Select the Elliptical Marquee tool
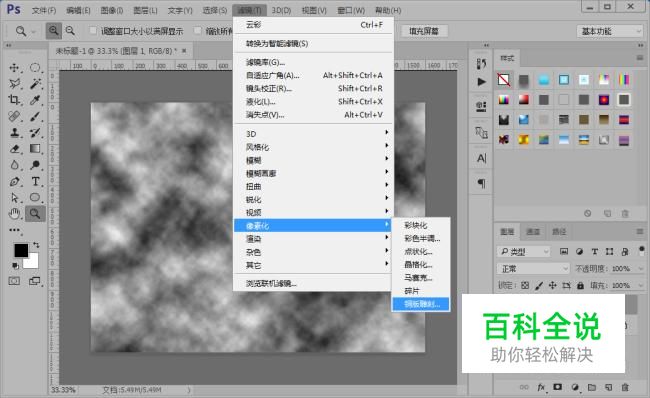This screenshot has height=398, width=650. 35,68
